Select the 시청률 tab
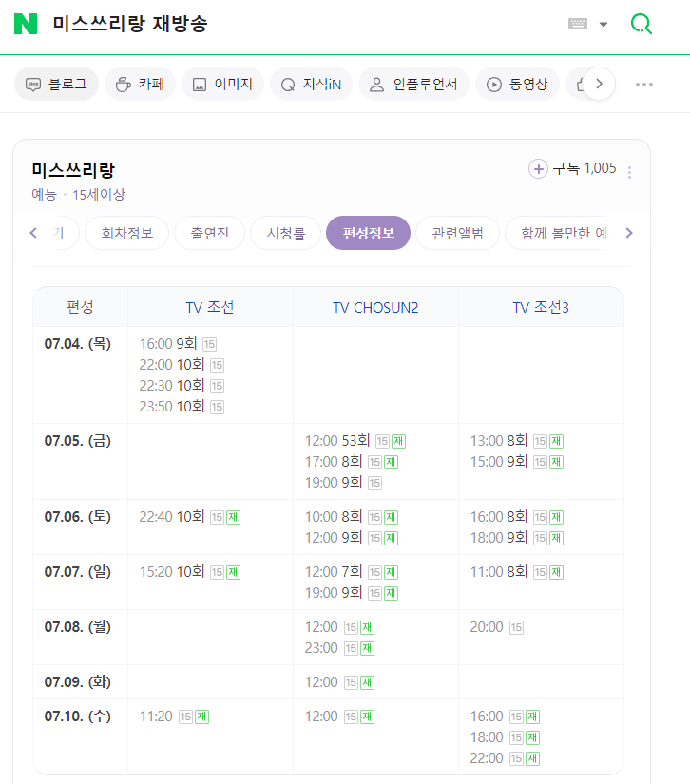This screenshot has height=784, width=690. [x=285, y=233]
